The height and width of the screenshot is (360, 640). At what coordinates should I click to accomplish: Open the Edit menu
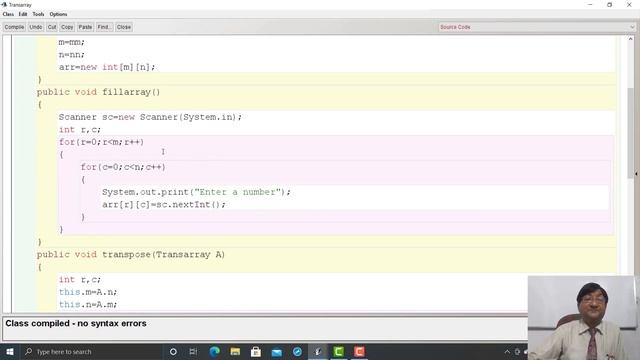pyautogui.click(x=23, y=14)
